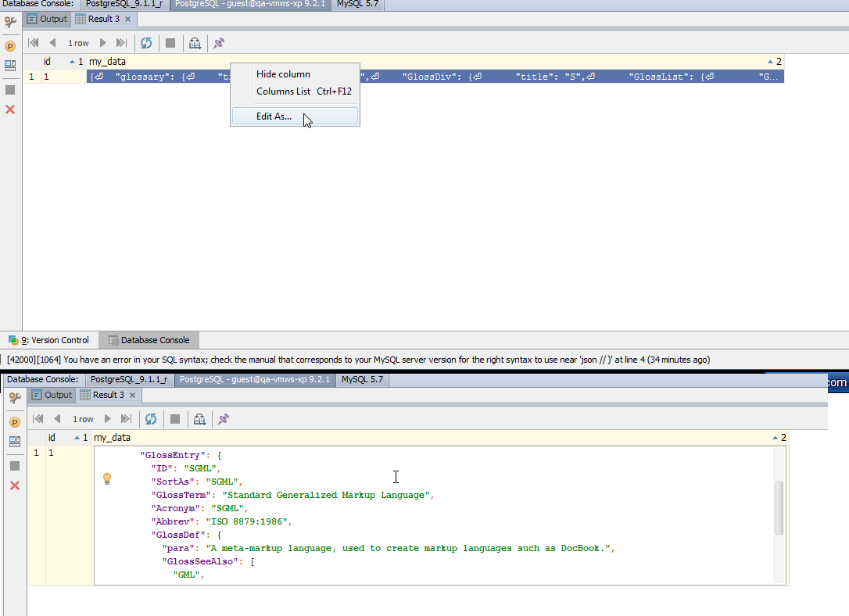This screenshot has width=849, height=616.
Task: Click "para" line in JSON editor
Action: pos(389,548)
